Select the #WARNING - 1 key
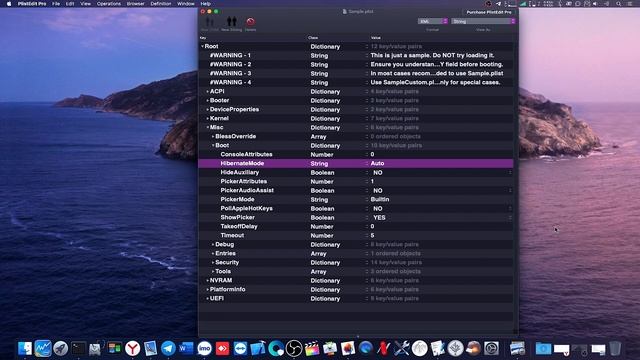This screenshot has width=640, height=360. pyautogui.click(x=230, y=55)
